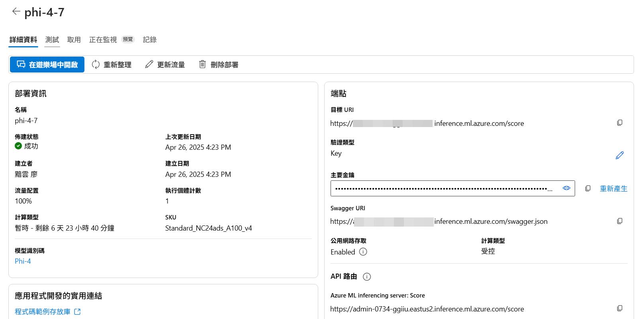
Task: Click the masked primary key field
Action: pos(442,188)
